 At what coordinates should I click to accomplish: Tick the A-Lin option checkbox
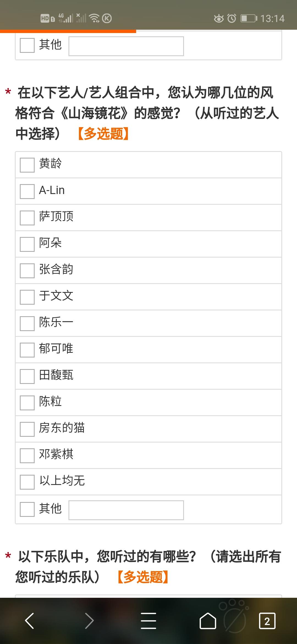pyautogui.click(x=27, y=191)
